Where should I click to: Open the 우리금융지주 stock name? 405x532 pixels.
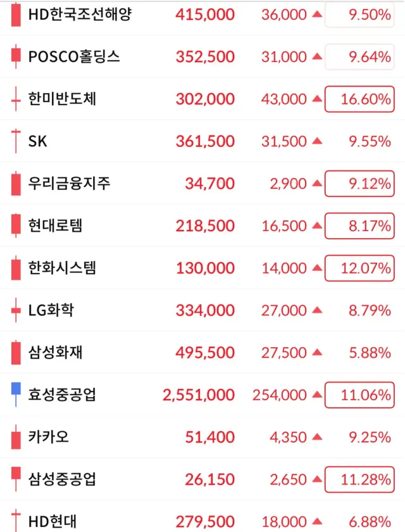pyautogui.click(x=70, y=184)
